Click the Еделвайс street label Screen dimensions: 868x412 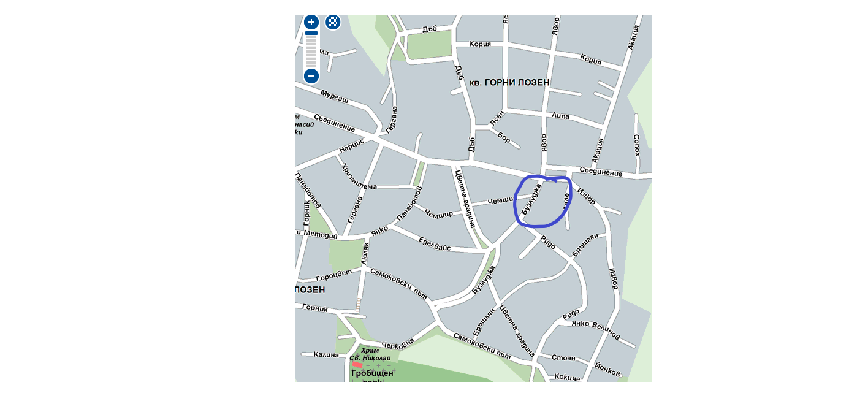coord(435,244)
